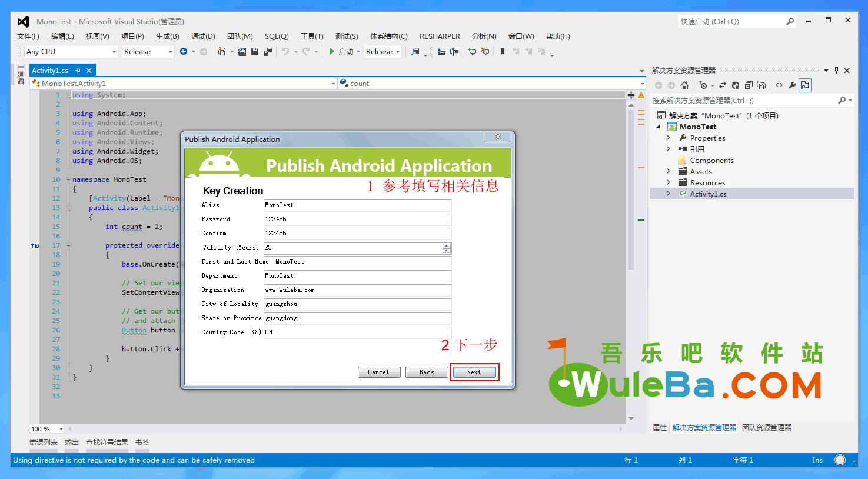The width and height of the screenshot is (868, 479).
Task: Click the bookmark icon in the toolbar
Action: point(502,52)
